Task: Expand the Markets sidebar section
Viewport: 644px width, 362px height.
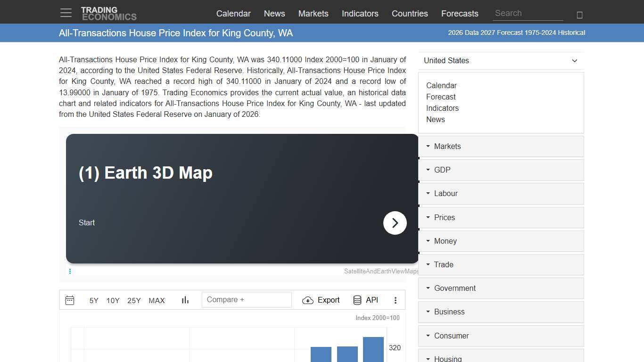Action: pyautogui.click(x=501, y=147)
